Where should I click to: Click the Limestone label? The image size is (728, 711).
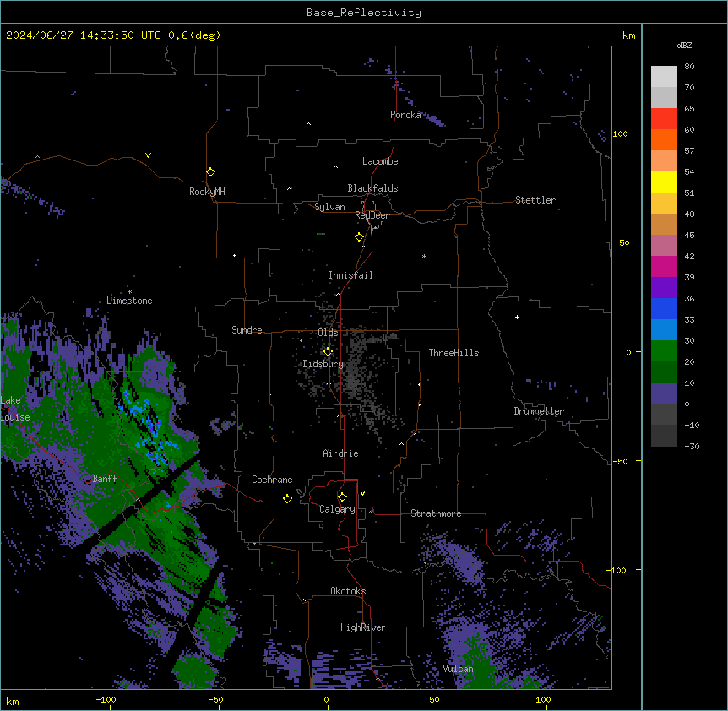(129, 301)
